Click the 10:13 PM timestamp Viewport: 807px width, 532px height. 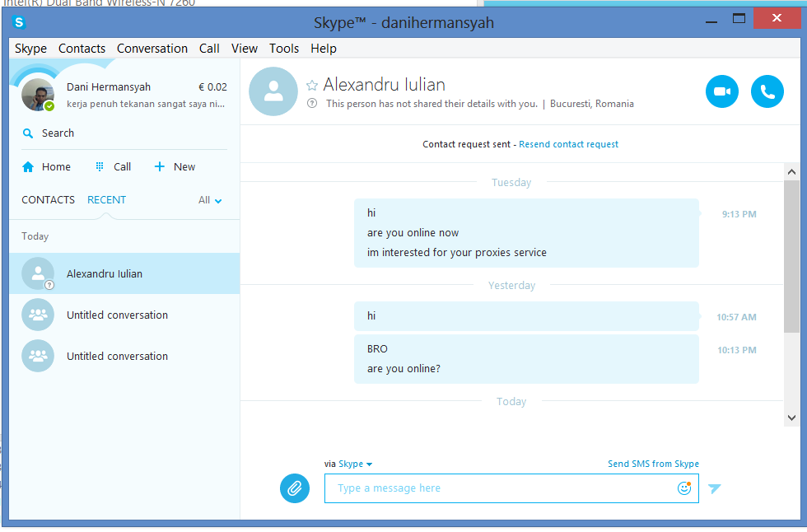point(737,350)
